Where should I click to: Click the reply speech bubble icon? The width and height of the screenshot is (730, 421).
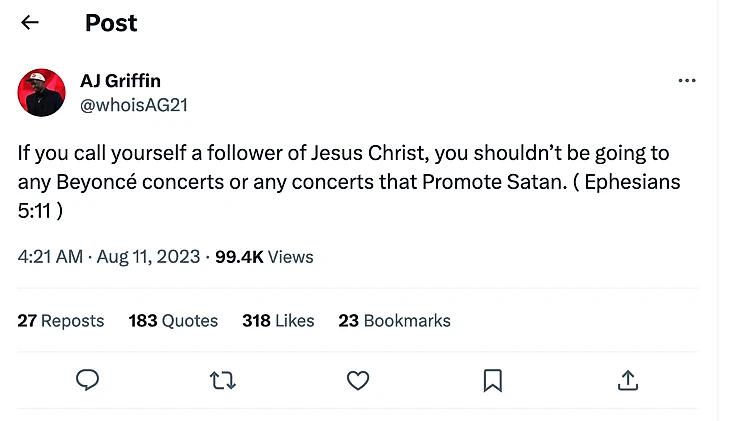[x=88, y=380]
